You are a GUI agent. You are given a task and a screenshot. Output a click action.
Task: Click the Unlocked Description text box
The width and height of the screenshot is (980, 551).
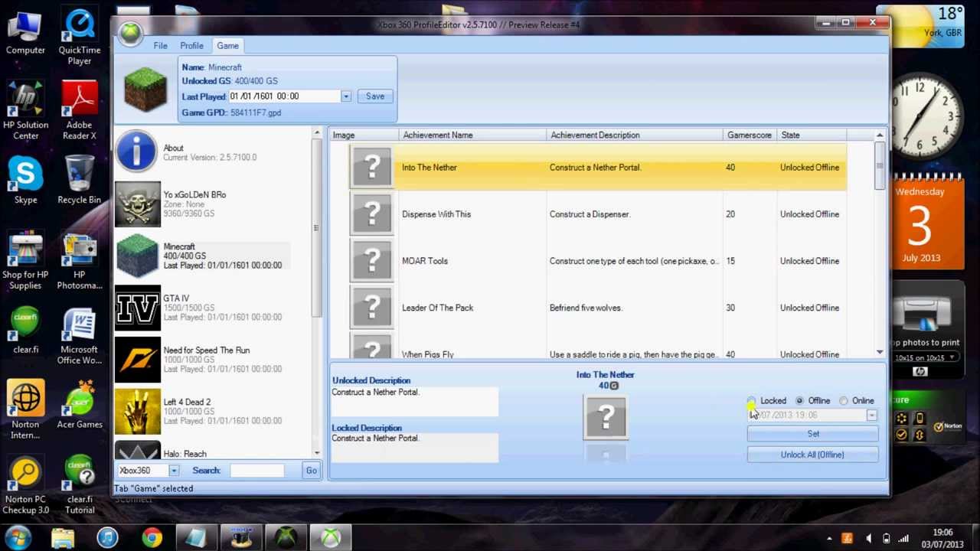pyautogui.click(x=414, y=402)
